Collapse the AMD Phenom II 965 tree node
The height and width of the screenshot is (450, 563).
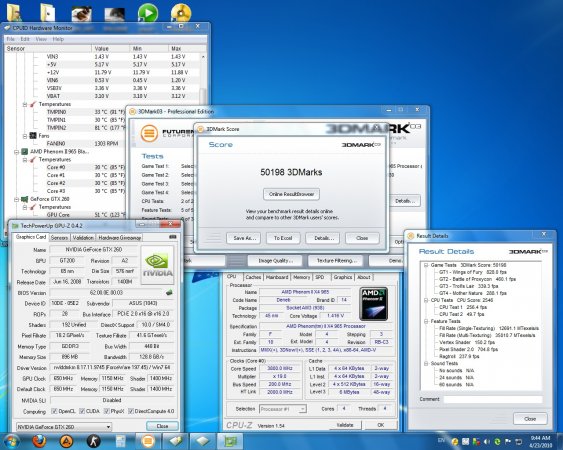click(17, 152)
